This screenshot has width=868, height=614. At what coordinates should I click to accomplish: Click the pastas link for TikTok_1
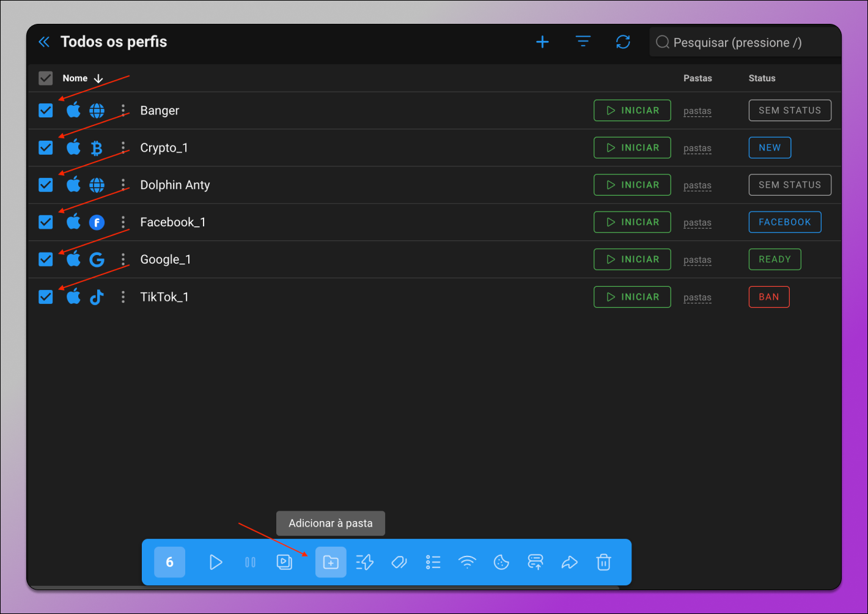[x=697, y=298]
